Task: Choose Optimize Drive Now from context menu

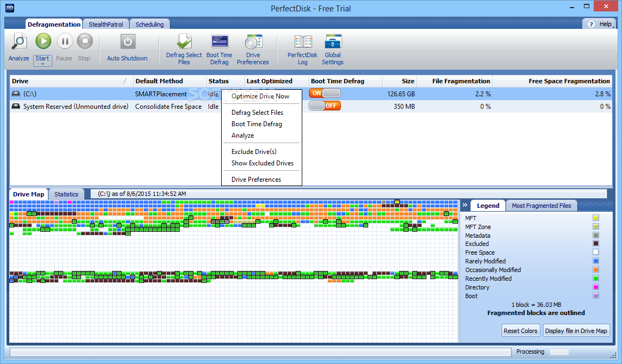Action: 260,96
